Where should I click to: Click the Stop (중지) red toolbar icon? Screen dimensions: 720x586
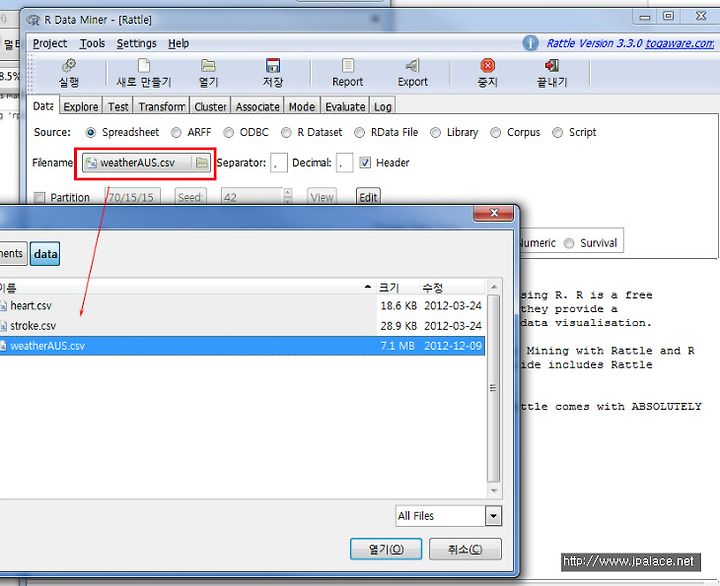[x=488, y=65]
